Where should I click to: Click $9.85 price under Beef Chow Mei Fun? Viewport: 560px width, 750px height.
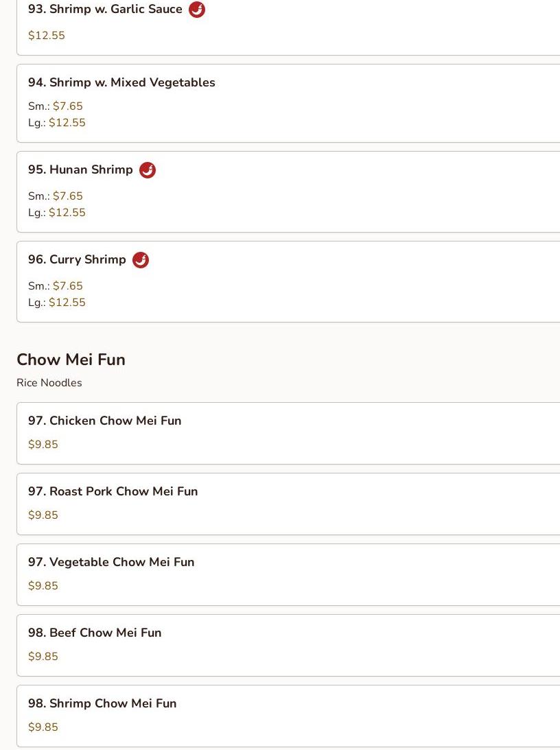click(x=43, y=657)
